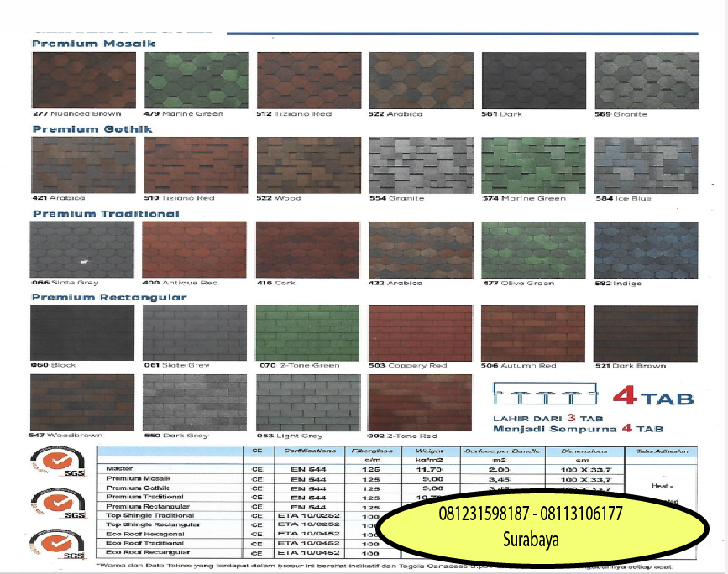Choose the 582 Indigo swatch
This screenshot has height=574, width=728.
pos(646,250)
